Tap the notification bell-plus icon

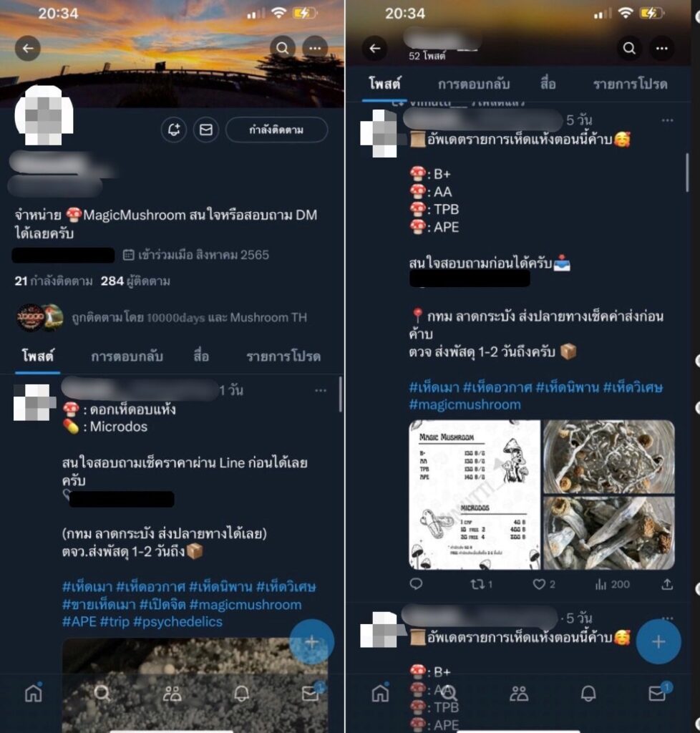point(174,130)
